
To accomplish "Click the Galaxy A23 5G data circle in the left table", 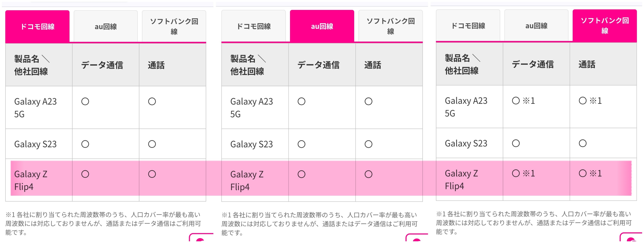I will [85, 102].
